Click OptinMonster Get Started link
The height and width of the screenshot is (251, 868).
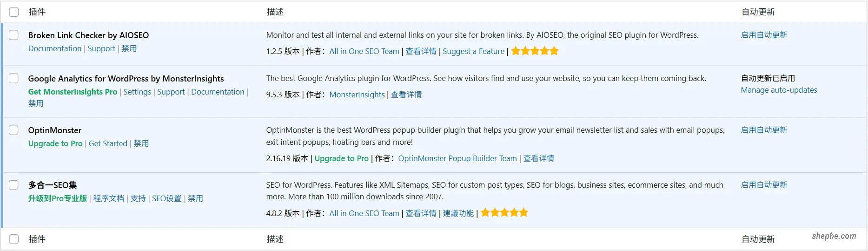click(108, 143)
